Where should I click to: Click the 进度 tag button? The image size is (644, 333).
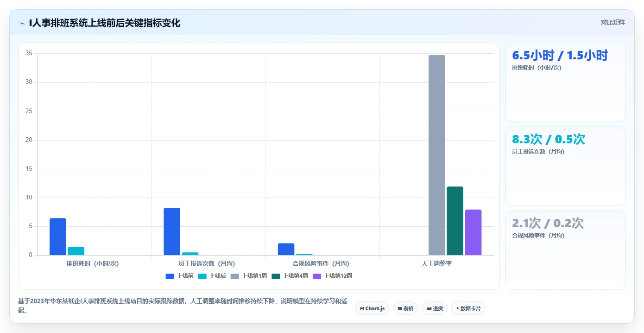(x=435, y=308)
